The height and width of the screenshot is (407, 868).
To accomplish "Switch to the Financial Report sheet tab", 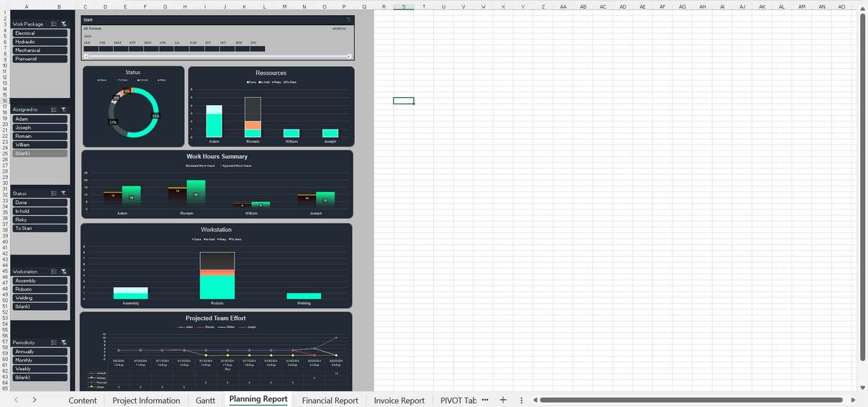I will click(x=330, y=401).
